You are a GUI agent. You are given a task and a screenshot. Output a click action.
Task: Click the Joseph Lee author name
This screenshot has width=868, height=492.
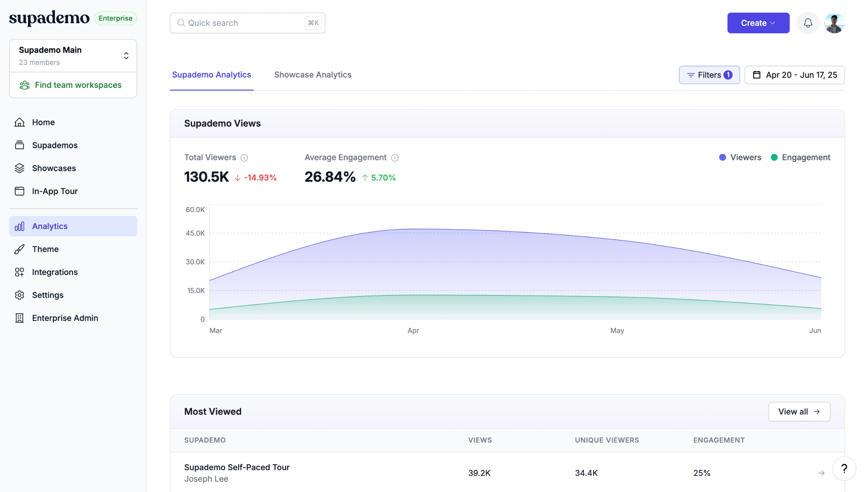point(206,479)
